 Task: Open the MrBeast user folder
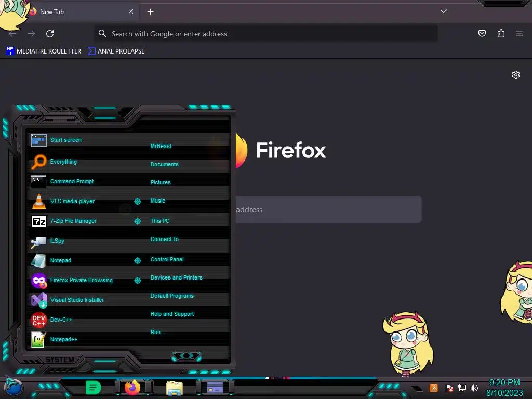pos(161,146)
